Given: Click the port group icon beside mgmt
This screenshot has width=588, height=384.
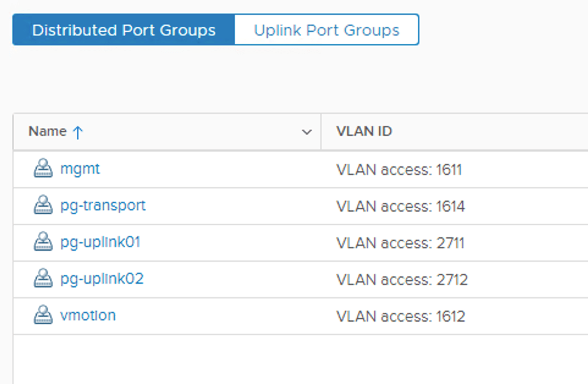Looking at the screenshot, I should [x=43, y=169].
